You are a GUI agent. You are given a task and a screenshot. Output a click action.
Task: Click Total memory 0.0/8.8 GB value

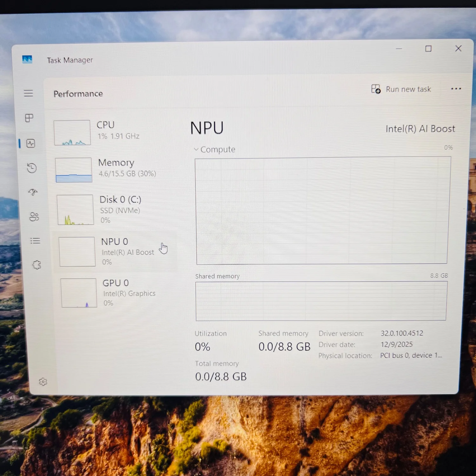tap(221, 377)
